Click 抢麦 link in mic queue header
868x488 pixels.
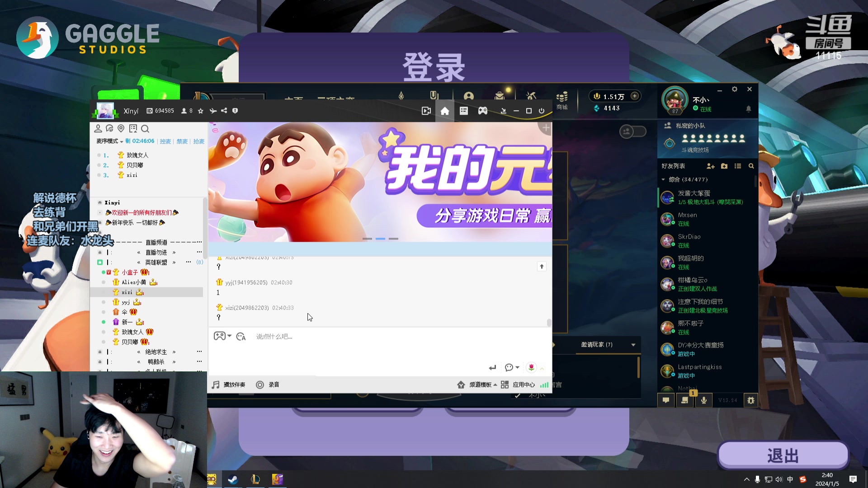pos(199,141)
